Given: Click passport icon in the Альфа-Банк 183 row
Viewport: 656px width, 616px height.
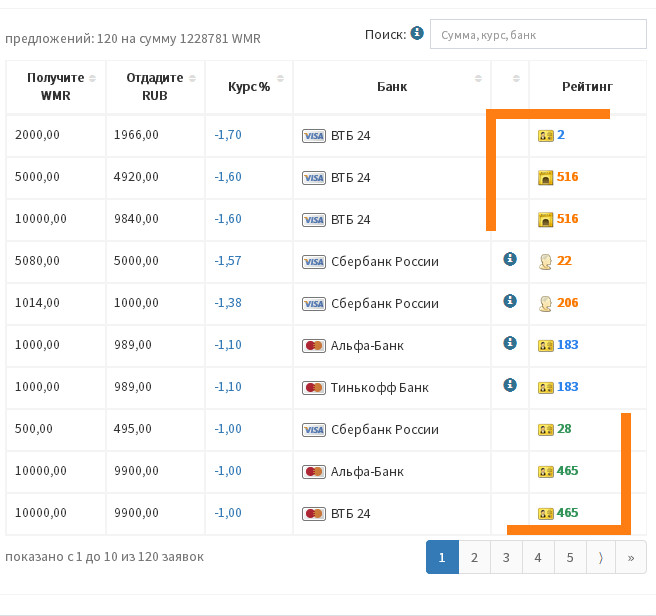Looking at the screenshot, I should coord(546,346).
